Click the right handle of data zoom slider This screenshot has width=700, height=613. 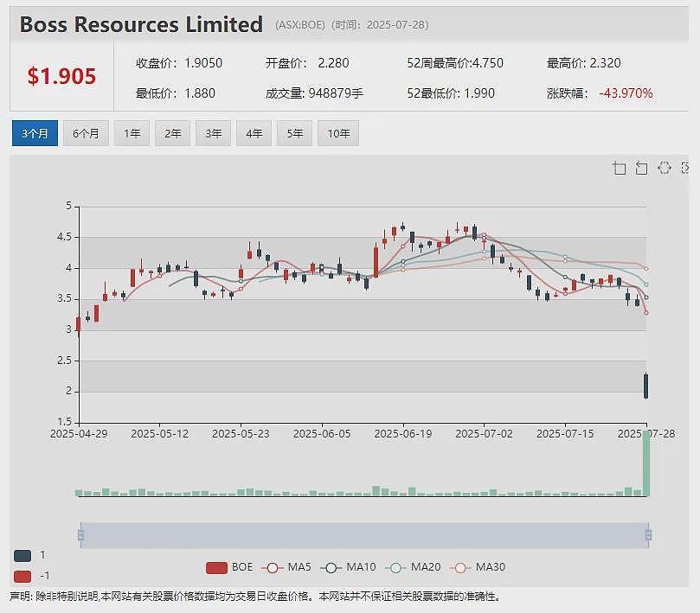[648, 534]
